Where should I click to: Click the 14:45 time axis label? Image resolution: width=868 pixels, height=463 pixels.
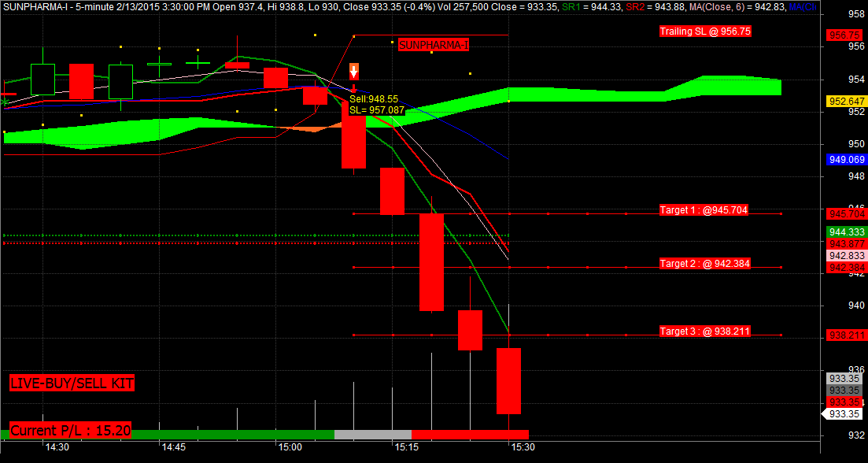coord(174,447)
